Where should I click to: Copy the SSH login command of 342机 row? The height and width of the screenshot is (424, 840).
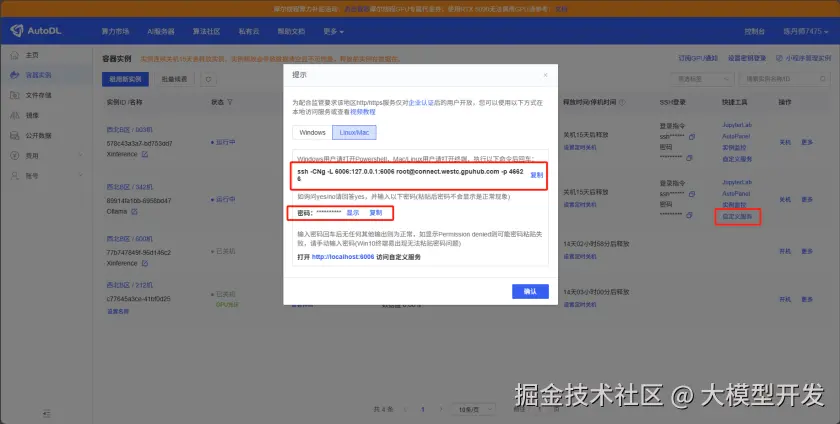point(692,194)
